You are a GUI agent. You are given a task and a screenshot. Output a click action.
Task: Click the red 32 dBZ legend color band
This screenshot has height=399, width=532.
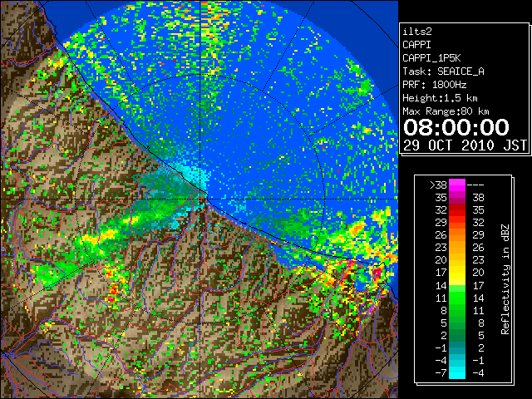457,210
